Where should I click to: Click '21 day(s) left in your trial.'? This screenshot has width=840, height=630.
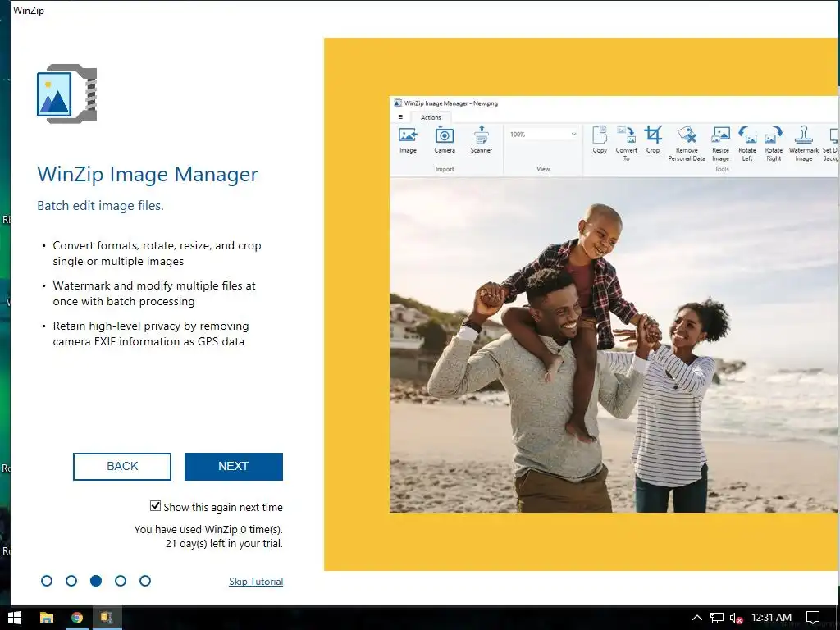point(224,543)
